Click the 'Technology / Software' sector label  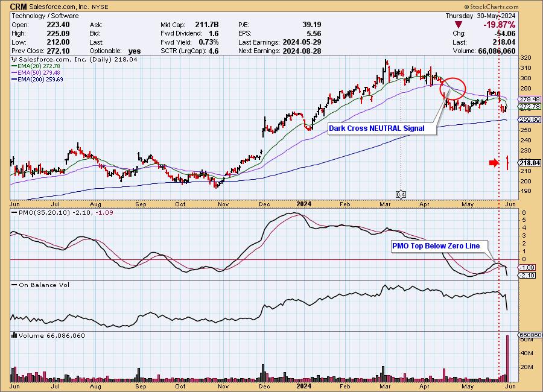coord(45,16)
